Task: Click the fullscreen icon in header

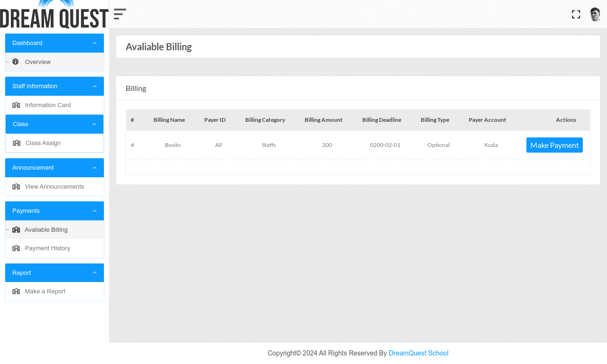Action: [x=576, y=14]
